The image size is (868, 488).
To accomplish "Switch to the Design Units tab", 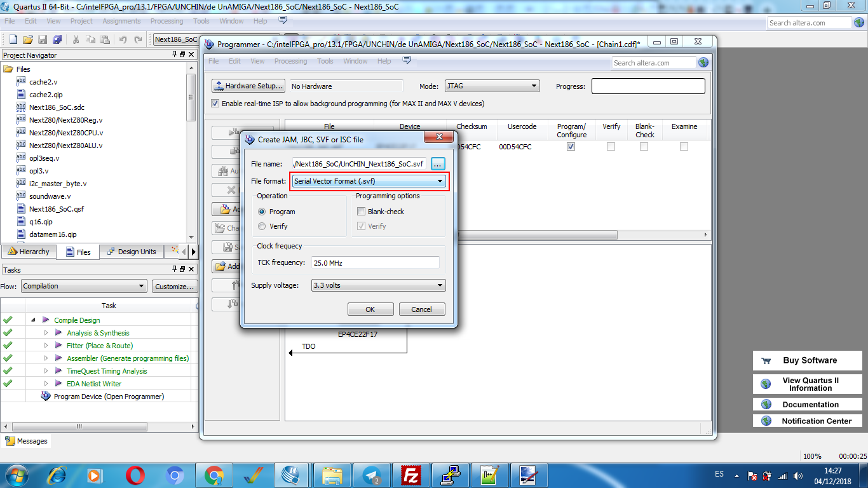I will (x=131, y=252).
